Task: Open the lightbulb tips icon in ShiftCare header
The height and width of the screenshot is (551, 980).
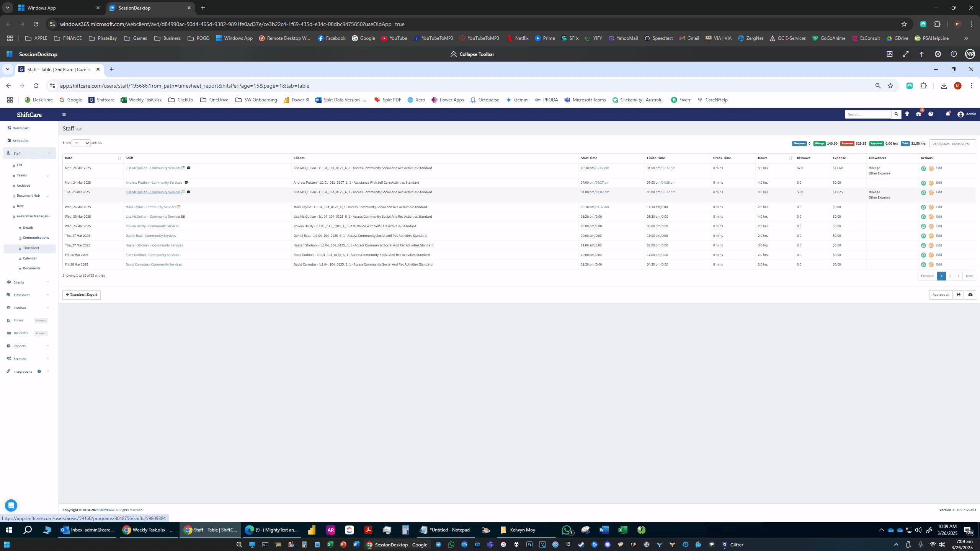Action: point(907,114)
